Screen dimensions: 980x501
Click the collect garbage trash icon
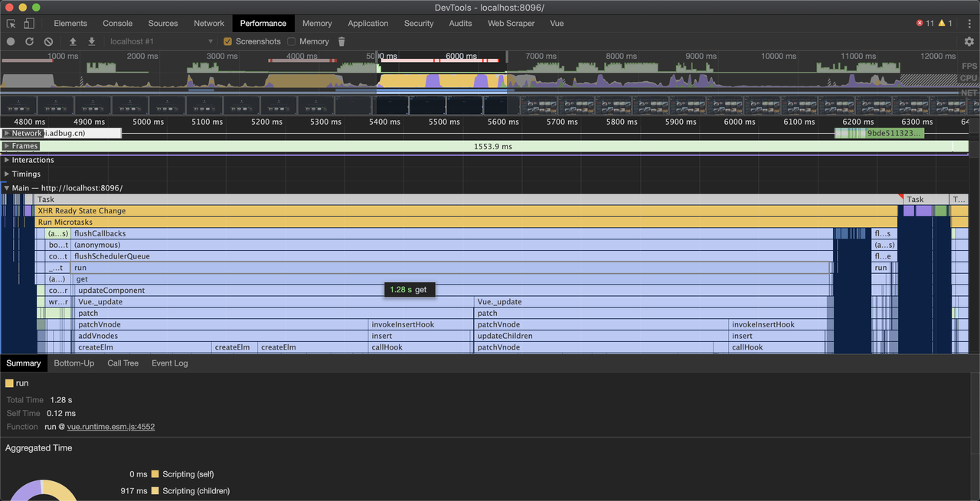click(x=341, y=41)
